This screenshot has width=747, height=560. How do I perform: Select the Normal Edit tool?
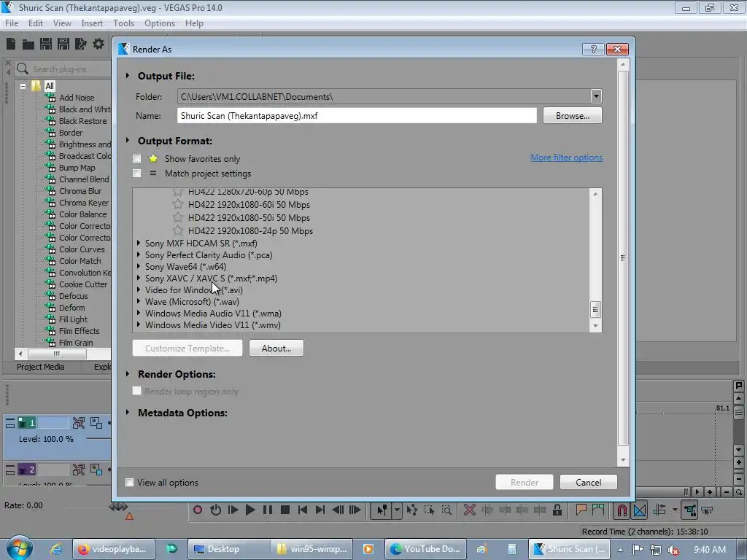(382, 510)
